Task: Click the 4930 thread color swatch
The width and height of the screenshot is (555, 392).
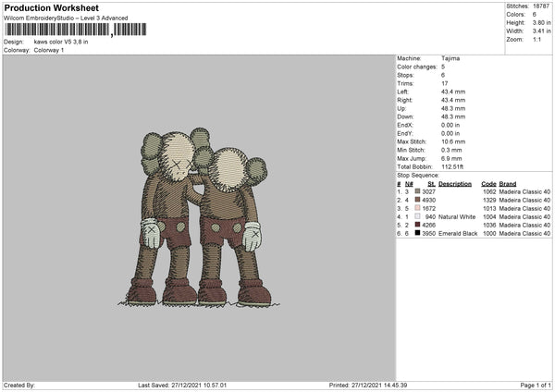Action: tap(418, 200)
